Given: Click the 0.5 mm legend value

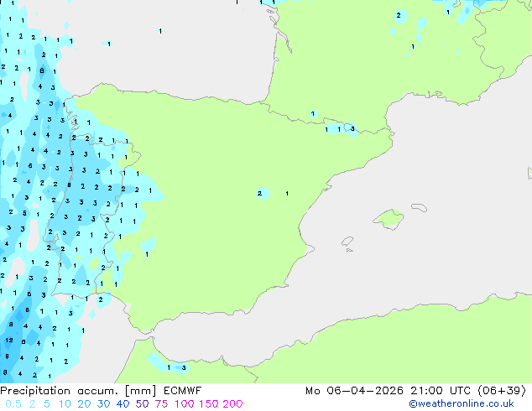Looking at the screenshot, I should (x=13, y=404).
